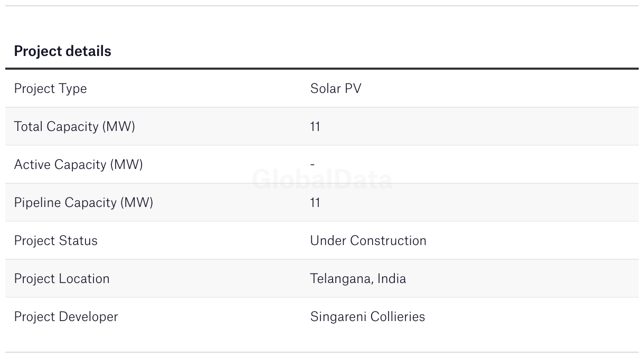Select the Project Location label
The image size is (644, 358).
pyautogui.click(x=62, y=279)
